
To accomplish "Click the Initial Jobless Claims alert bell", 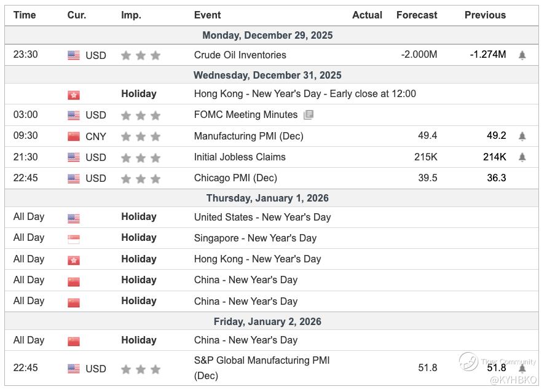I will click(x=522, y=157).
